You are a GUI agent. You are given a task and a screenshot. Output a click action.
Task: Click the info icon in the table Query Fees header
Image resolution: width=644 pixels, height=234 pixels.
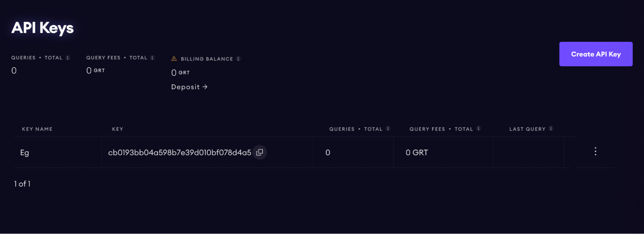click(x=478, y=128)
